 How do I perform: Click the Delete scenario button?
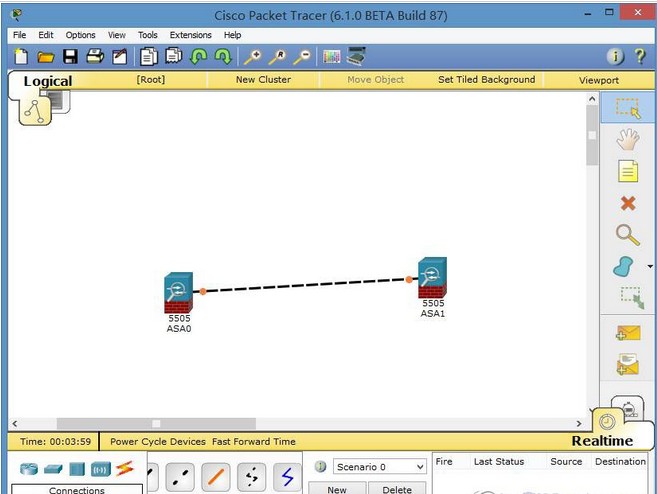(397, 489)
